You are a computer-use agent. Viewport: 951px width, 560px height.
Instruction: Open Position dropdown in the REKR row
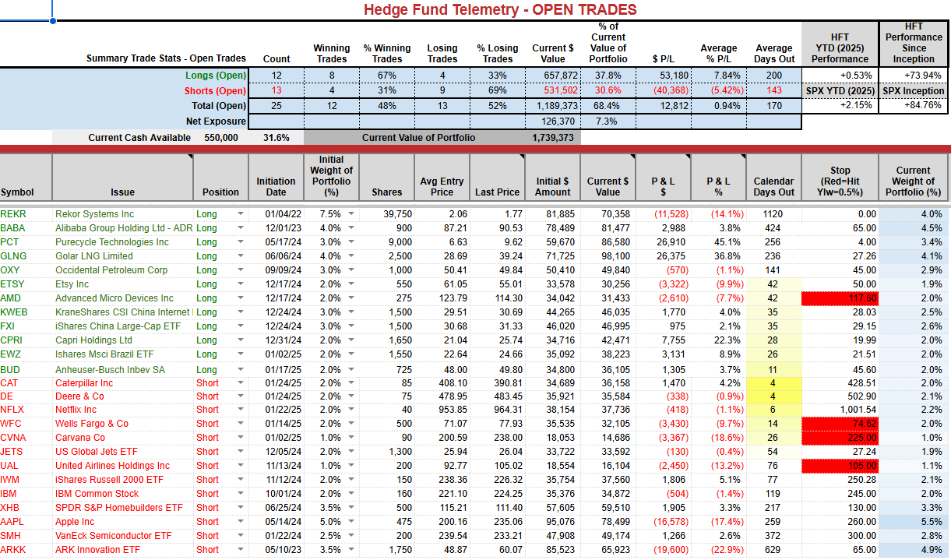click(x=241, y=214)
